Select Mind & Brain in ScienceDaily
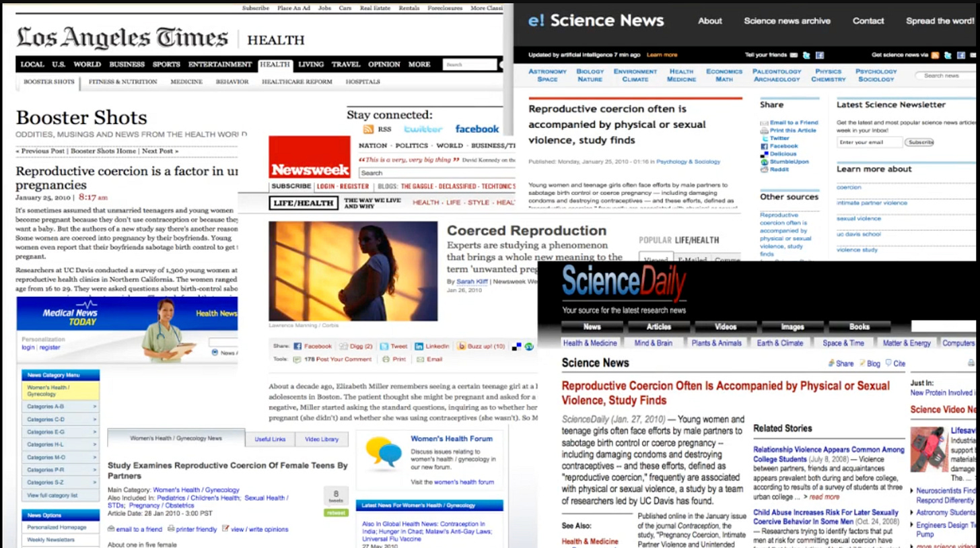This screenshot has height=548, width=980. (x=653, y=343)
